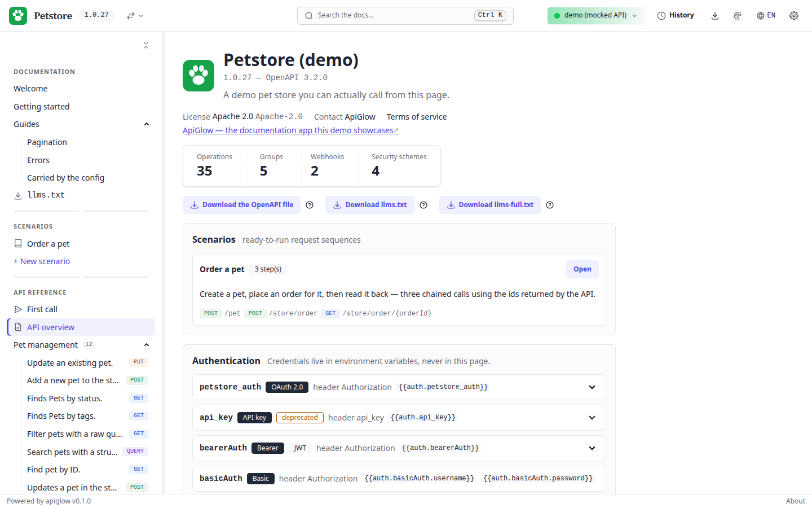
Task: Open the version switch arrows dropdown
Action: click(135, 16)
